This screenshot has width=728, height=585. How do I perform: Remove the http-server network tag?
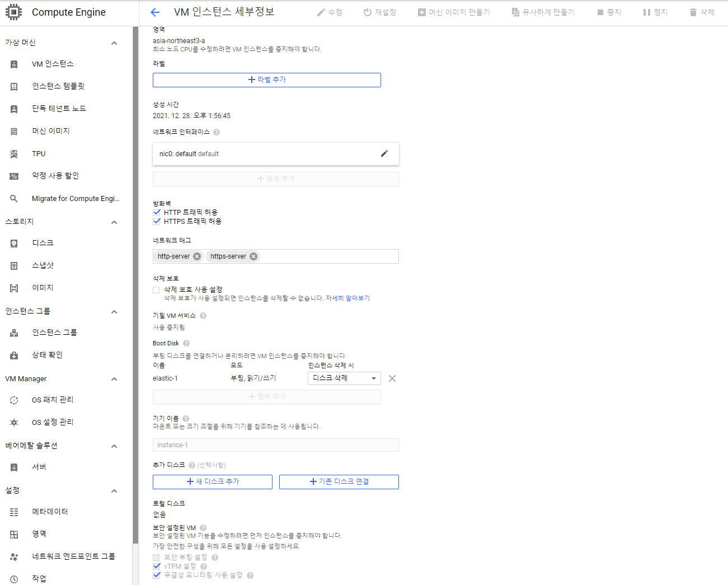tap(197, 256)
